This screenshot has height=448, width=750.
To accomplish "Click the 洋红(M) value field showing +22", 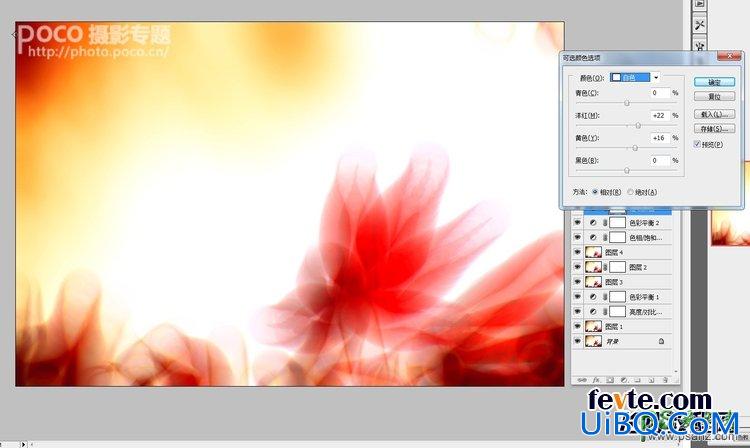I will pos(659,116).
